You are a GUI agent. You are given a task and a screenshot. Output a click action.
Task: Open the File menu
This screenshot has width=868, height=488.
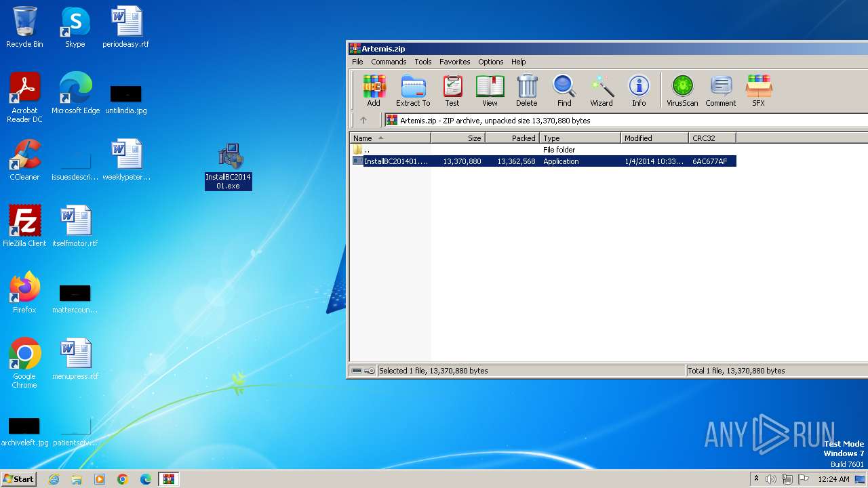(357, 62)
